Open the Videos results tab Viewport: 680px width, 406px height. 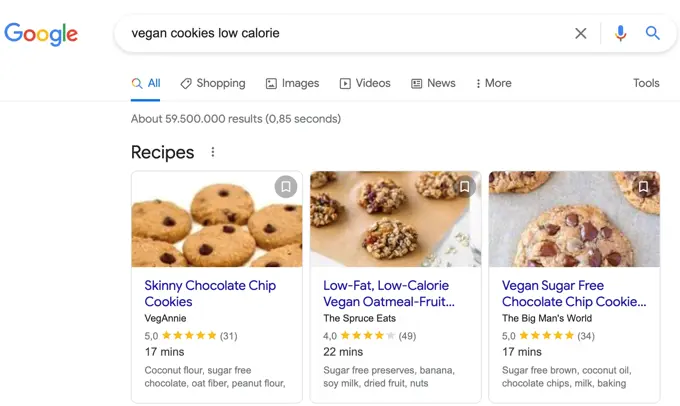pyautogui.click(x=365, y=83)
